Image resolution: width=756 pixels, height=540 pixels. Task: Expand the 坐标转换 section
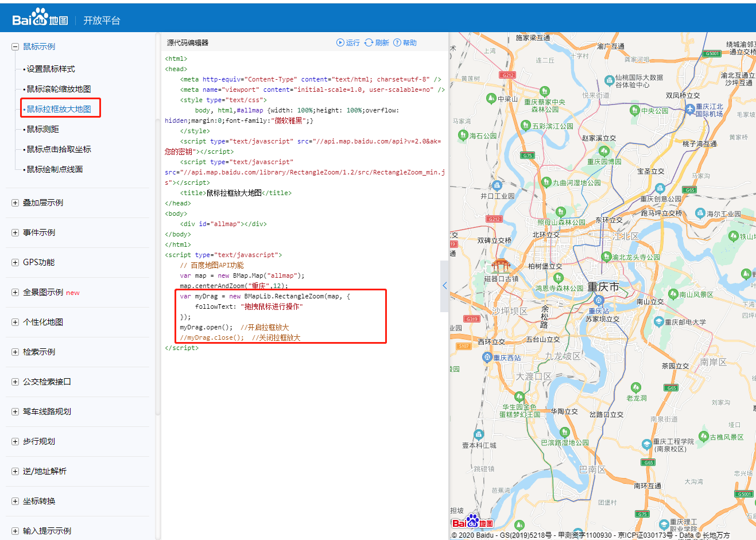[x=15, y=501]
